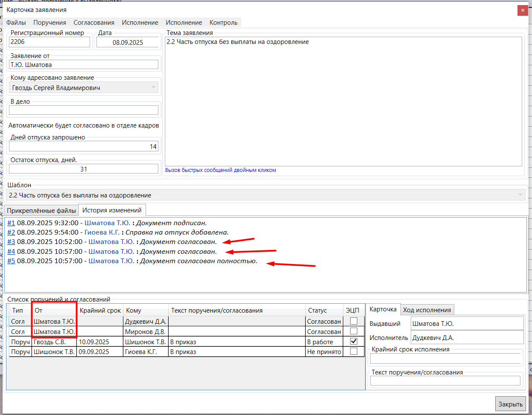Tick the ЭЦП checkbox in Дудкевич Д.А. row

click(354, 321)
